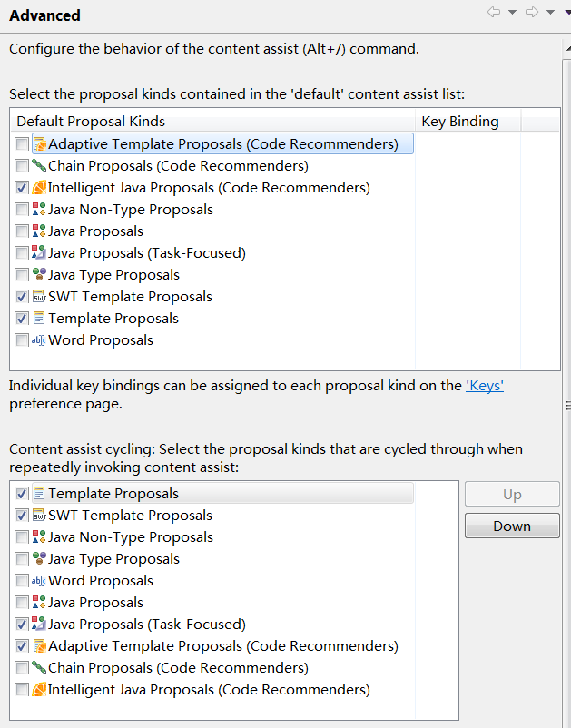Click Template Proposals icon in cycling list
Screen dimensions: 571x728
[x=39, y=494]
